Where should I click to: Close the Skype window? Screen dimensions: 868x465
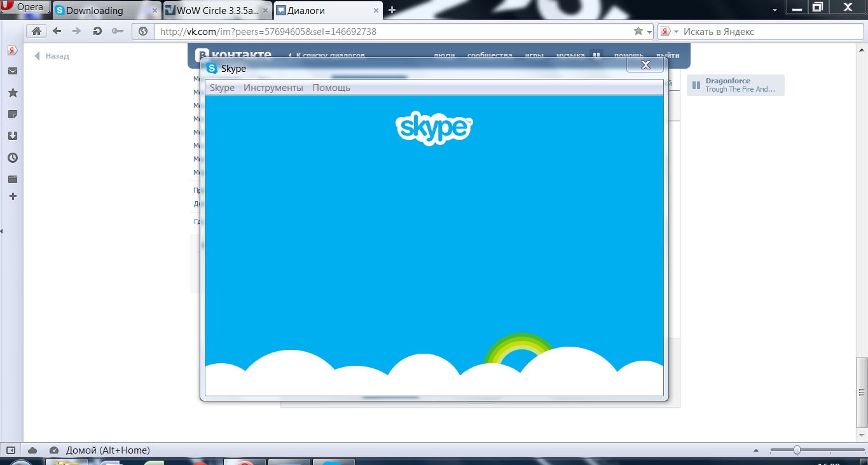pyautogui.click(x=645, y=65)
